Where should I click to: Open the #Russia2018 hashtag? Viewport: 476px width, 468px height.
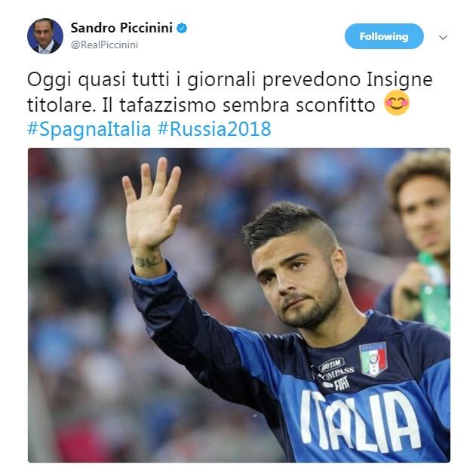point(214,129)
